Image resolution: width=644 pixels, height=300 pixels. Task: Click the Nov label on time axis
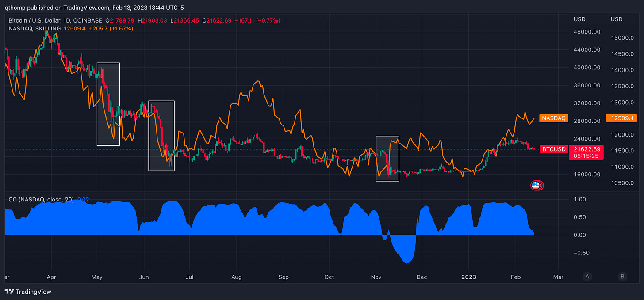[376, 277]
